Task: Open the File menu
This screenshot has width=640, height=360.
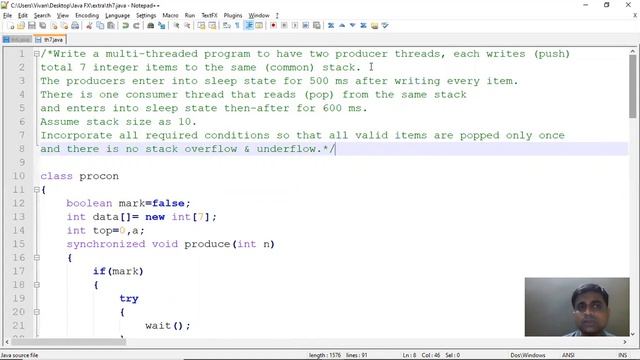Action: click(x=7, y=16)
